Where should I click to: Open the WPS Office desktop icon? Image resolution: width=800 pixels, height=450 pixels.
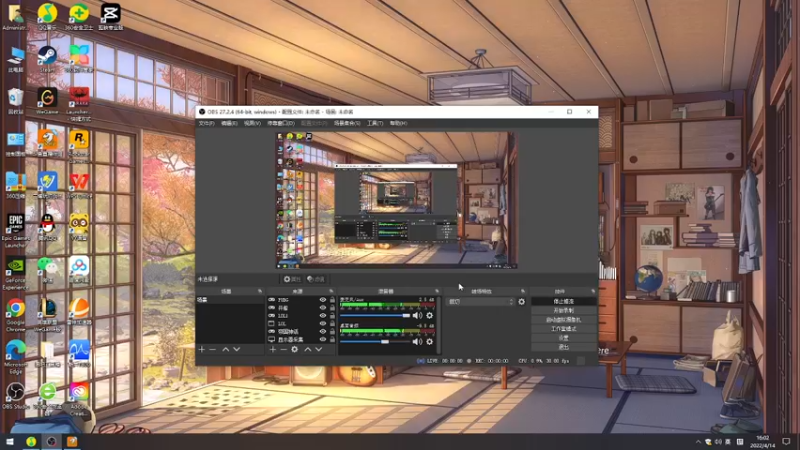pyautogui.click(x=79, y=185)
